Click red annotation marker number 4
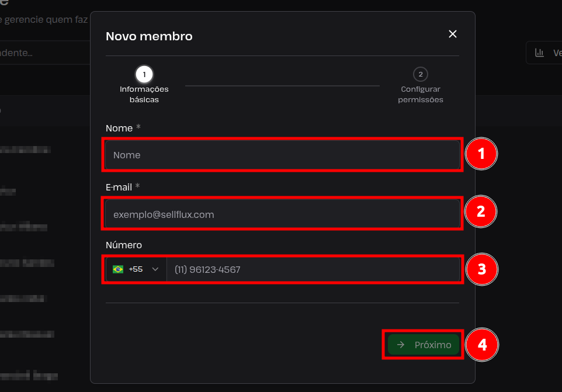The image size is (562, 392). [x=482, y=345]
